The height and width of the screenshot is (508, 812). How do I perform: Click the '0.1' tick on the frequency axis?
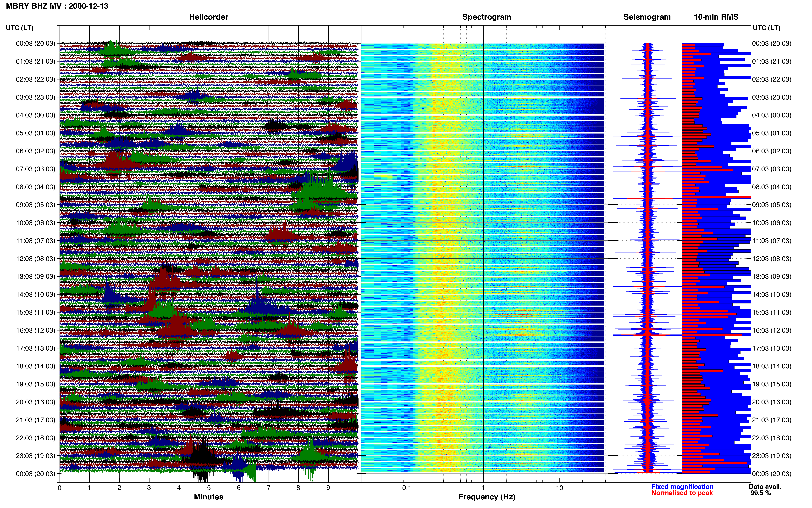click(x=407, y=488)
